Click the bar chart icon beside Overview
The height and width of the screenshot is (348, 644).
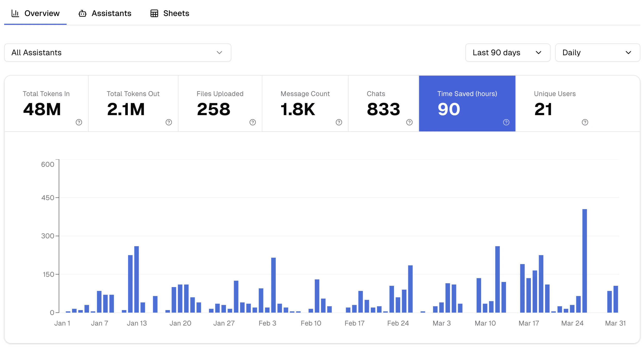(x=15, y=13)
